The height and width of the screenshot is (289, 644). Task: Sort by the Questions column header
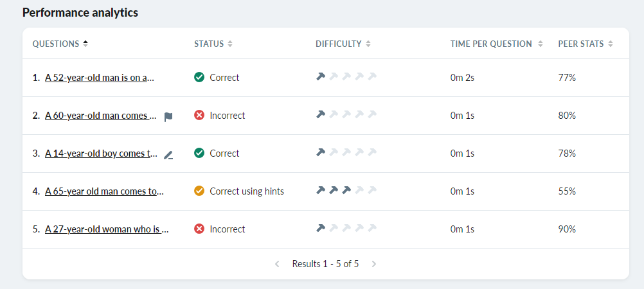point(60,44)
